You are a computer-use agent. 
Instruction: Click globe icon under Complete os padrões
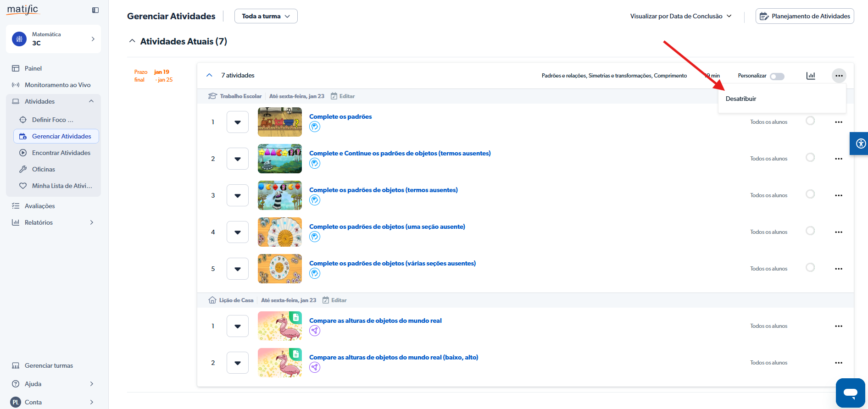coord(315,127)
